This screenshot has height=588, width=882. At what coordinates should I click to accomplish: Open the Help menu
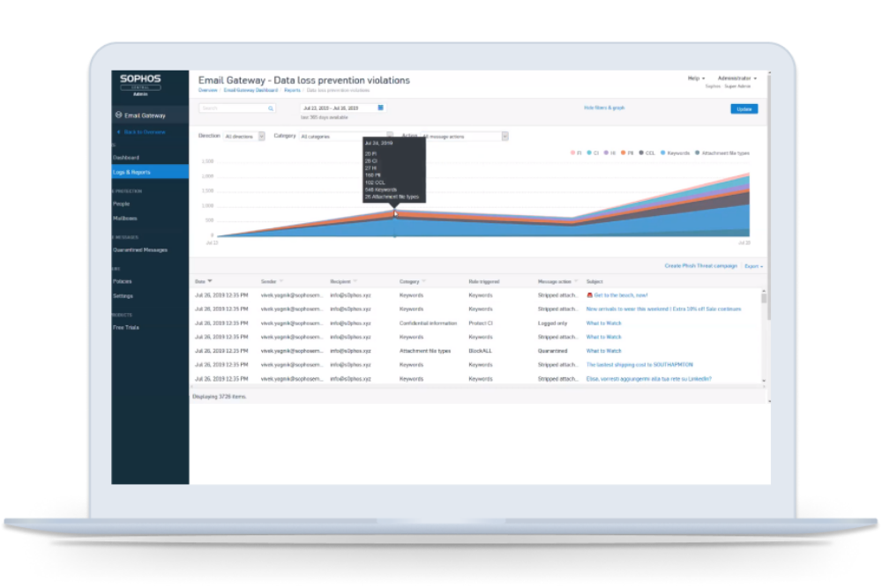696,78
